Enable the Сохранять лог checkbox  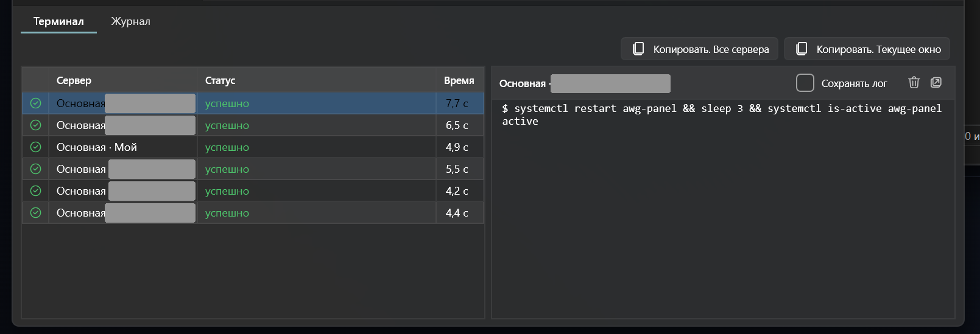pyautogui.click(x=805, y=83)
